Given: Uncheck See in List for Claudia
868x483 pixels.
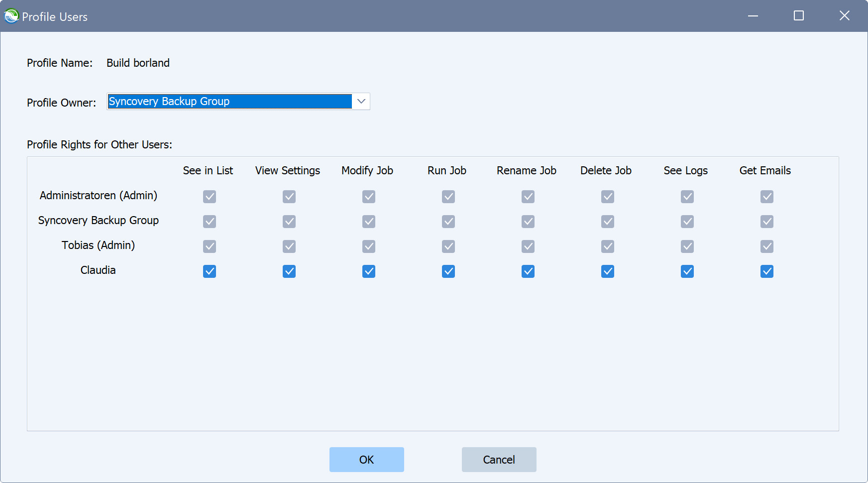Looking at the screenshot, I should tap(209, 271).
